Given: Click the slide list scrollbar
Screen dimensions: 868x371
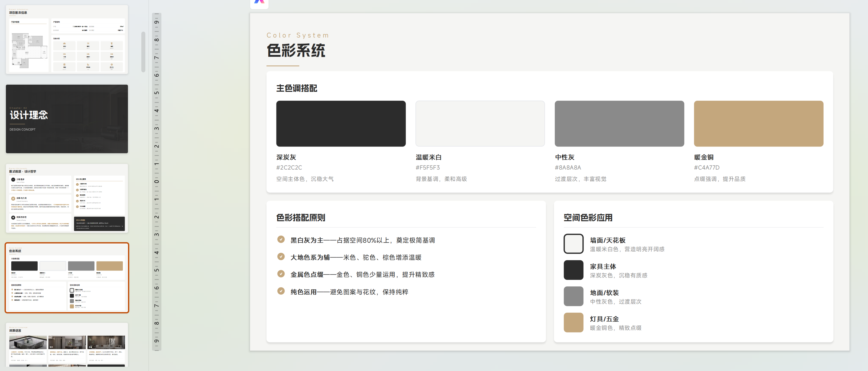Looking at the screenshot, I should 143,51.
